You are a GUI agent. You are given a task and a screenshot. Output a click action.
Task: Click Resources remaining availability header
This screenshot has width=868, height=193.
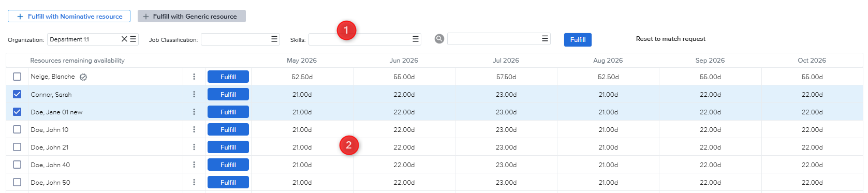click(78, 61)
